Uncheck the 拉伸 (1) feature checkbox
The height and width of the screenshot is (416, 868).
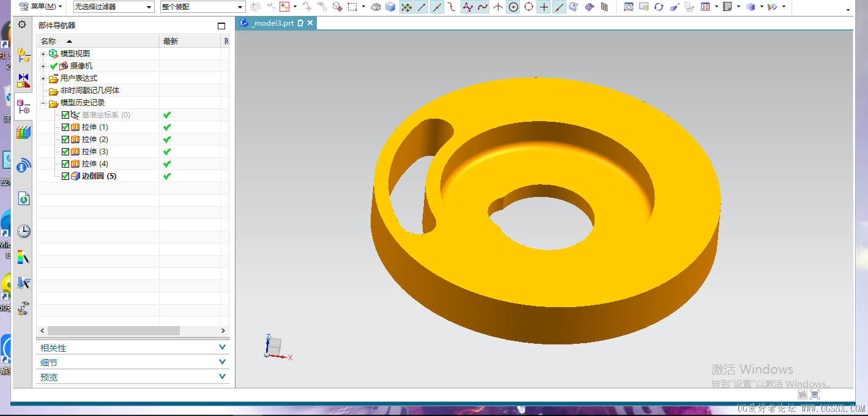pos(65,127)
